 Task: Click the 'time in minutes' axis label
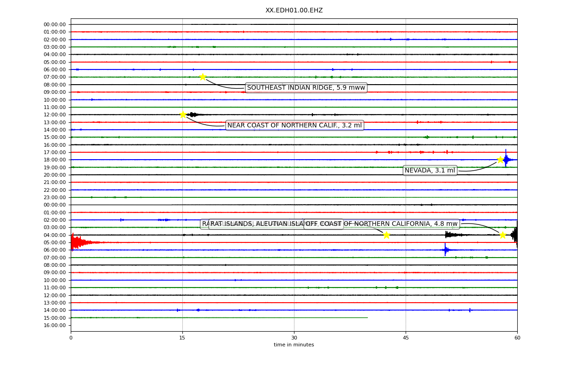(x=294, y=345)
